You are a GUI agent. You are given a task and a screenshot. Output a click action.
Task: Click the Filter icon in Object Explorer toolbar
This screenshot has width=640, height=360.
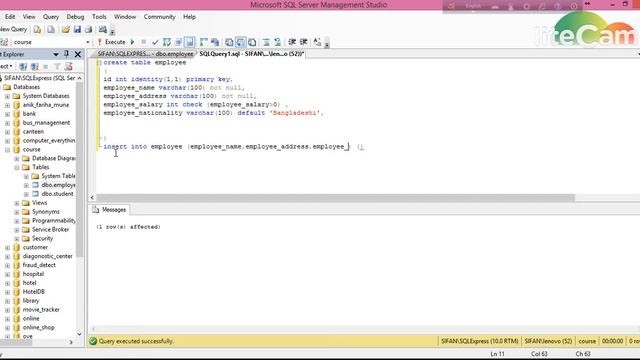pos(57,66)
